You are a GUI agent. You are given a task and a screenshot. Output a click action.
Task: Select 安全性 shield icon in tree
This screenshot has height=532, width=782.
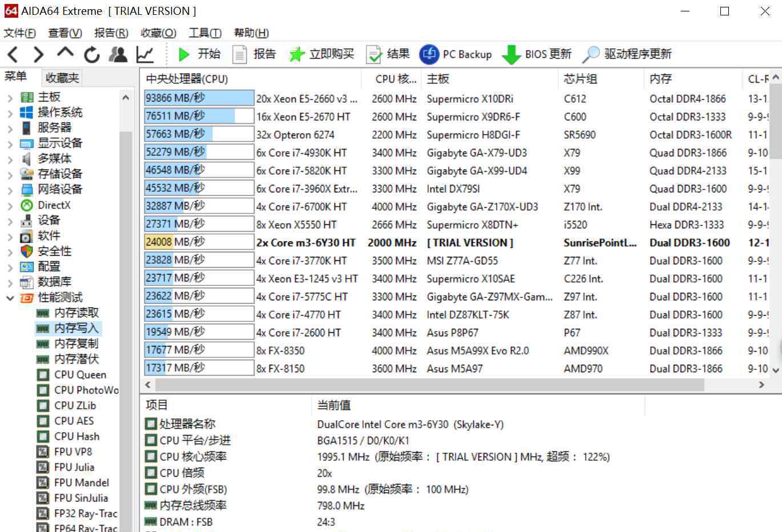(x=27, y=251)
